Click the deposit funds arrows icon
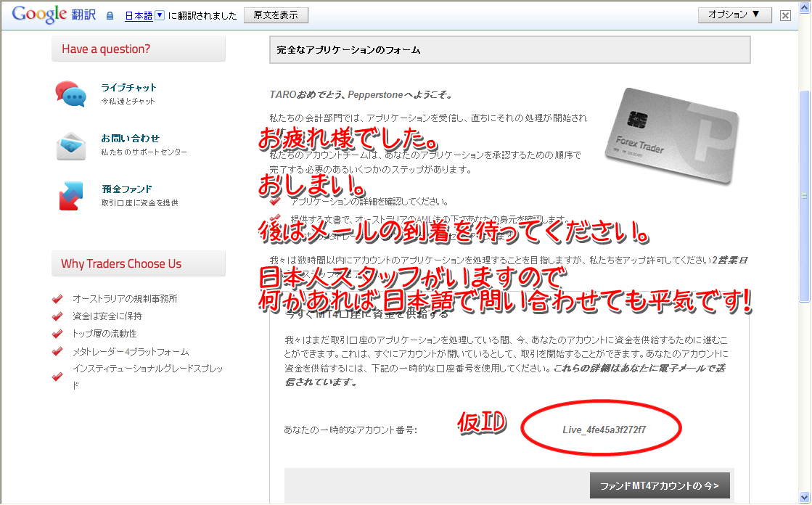This screenshot has height=505, width=812. 71,196
